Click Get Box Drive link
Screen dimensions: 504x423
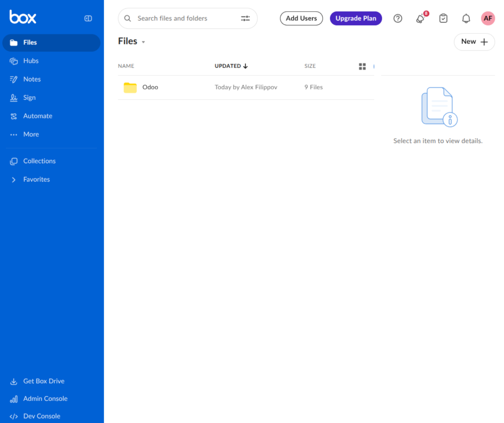[x=44, y=381]
